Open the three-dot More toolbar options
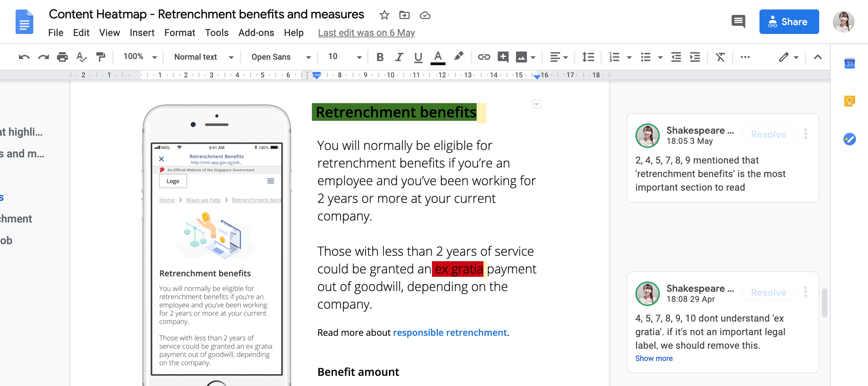Image resolution: width=868 pixels, height=386 pixels. pos(745,57)
